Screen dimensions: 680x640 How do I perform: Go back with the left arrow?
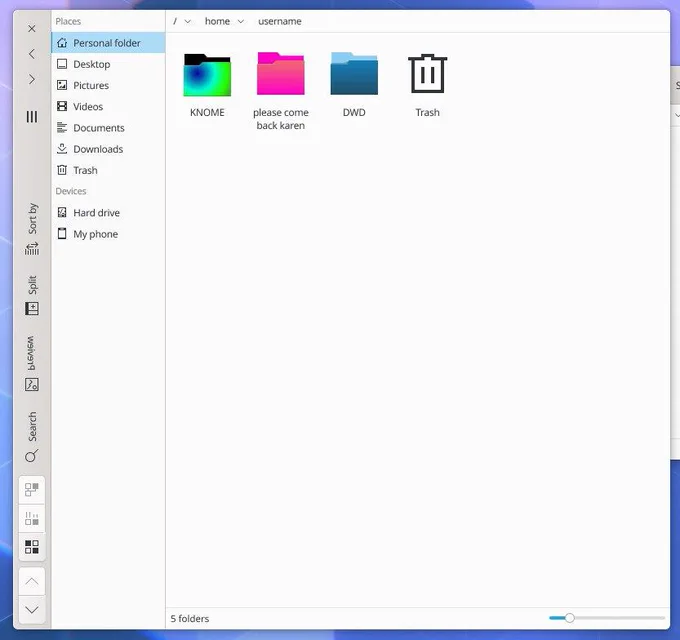point(32,54)
